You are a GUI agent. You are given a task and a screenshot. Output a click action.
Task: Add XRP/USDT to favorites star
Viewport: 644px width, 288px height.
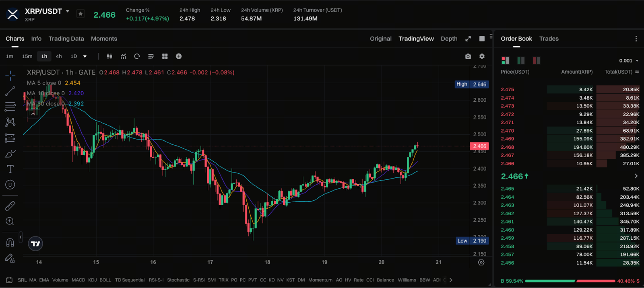point(80,14)
